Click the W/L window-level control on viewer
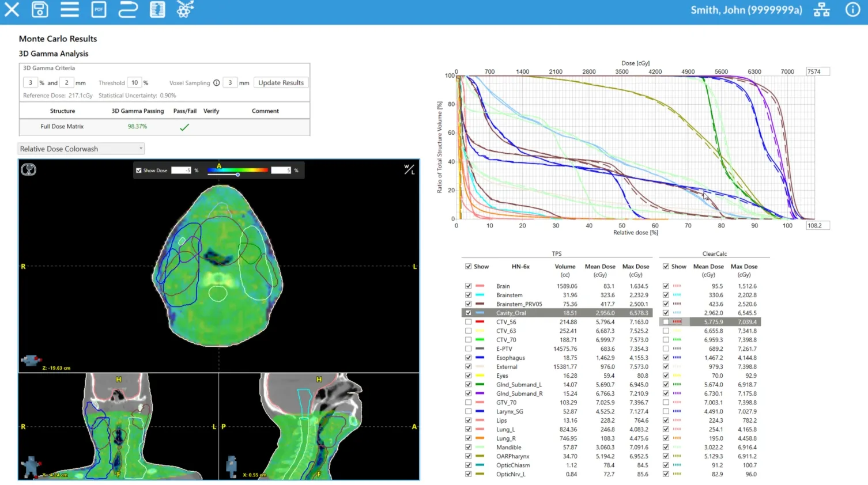 409,170
